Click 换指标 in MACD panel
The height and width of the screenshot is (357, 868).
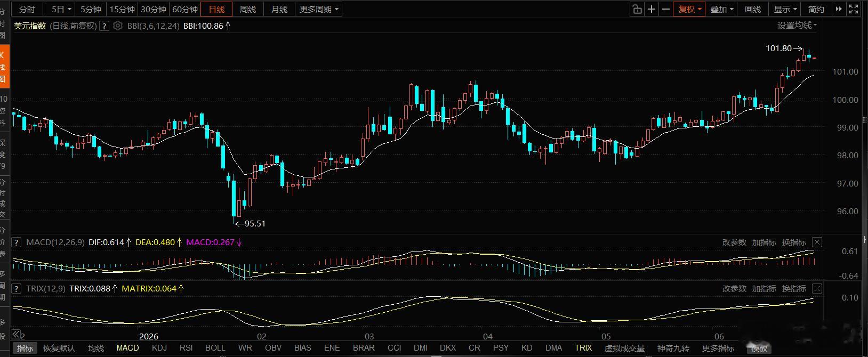click(x=794, y=242)
